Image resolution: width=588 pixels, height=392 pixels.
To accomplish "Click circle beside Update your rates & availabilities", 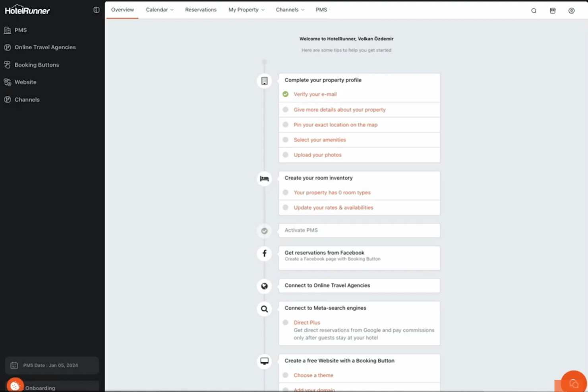I will pos(285,208).
